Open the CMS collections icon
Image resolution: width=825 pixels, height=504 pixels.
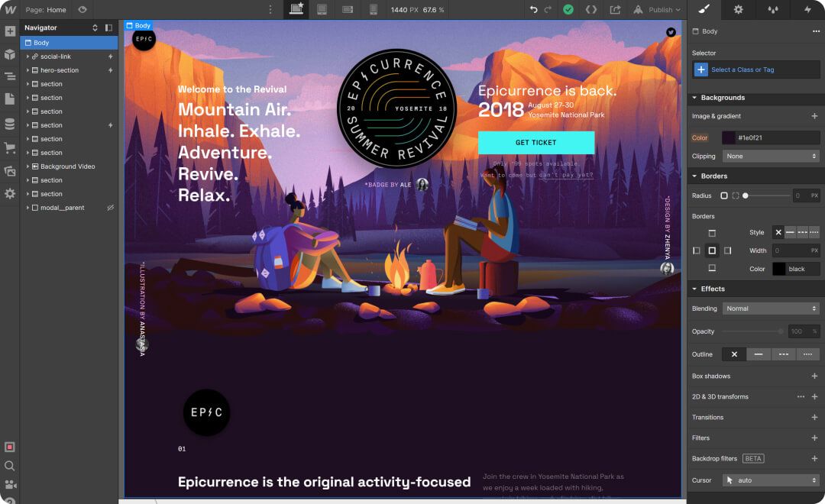pos(10,124)
